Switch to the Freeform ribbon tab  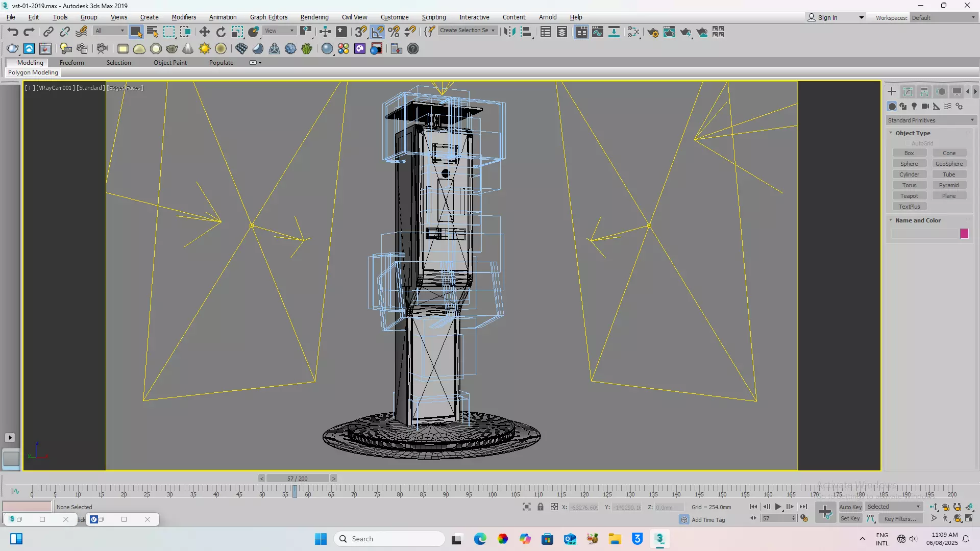tap(71, 62)
